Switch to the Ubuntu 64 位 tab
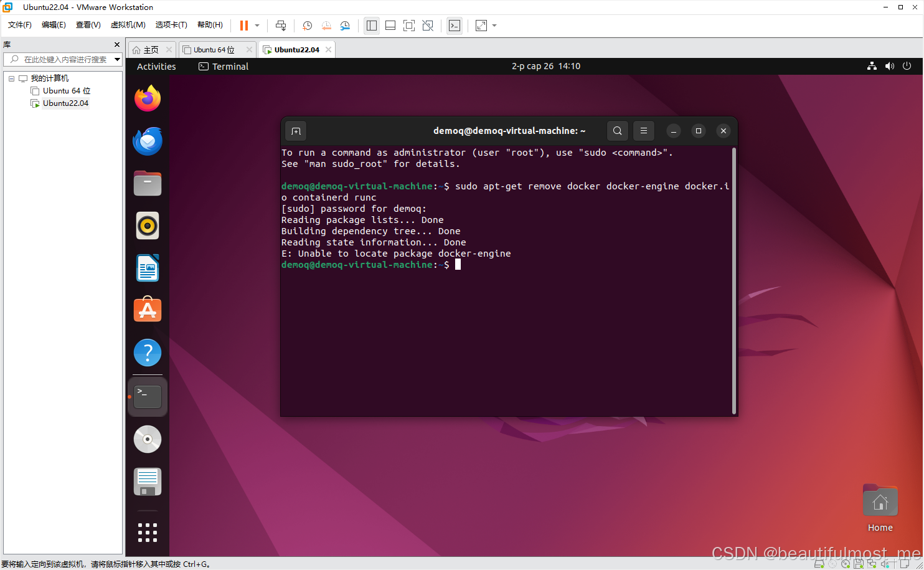924x570 pixels. point(215,49)
